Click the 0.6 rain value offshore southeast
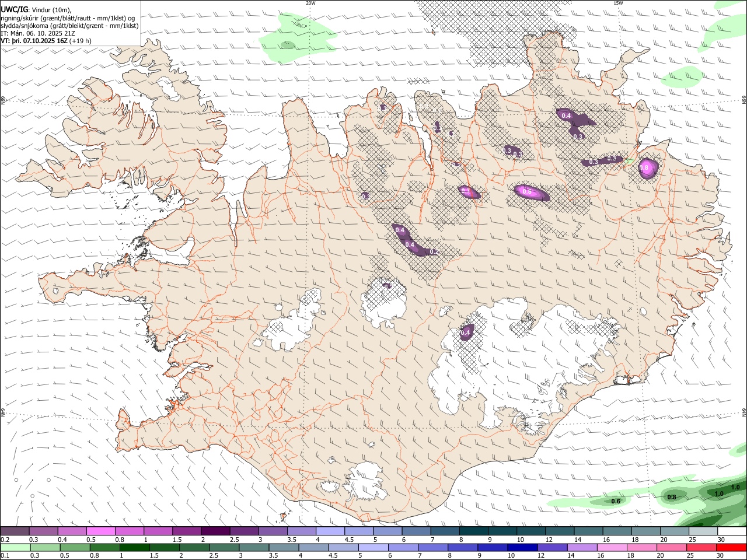The image size is (747, 560). [615, 501]
